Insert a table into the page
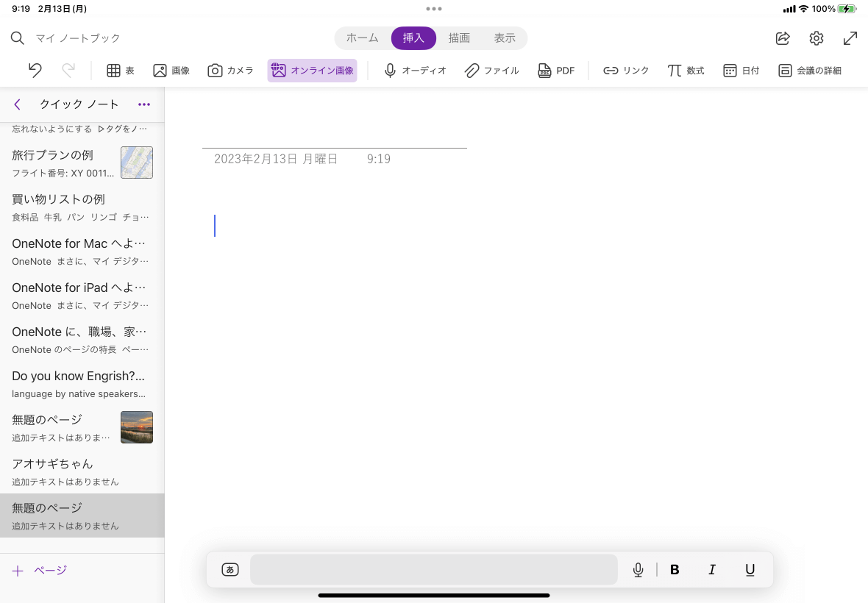Viewport: 868px width, 603px height. (x=120, y=71)
